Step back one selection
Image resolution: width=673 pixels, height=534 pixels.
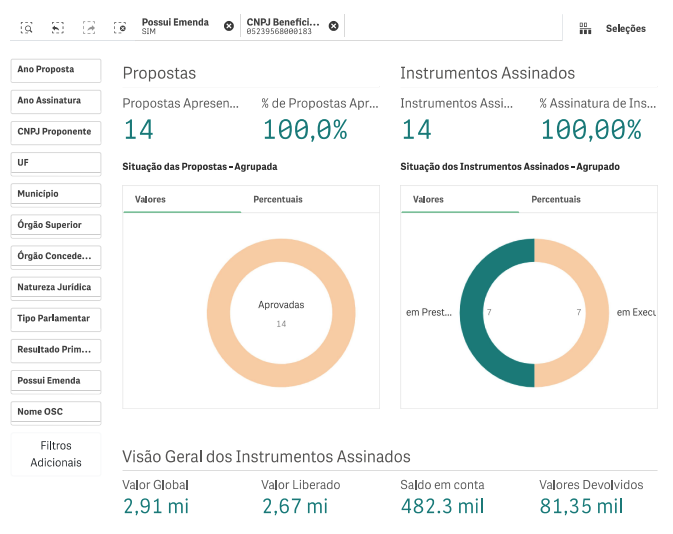click(x=57, y=28)
